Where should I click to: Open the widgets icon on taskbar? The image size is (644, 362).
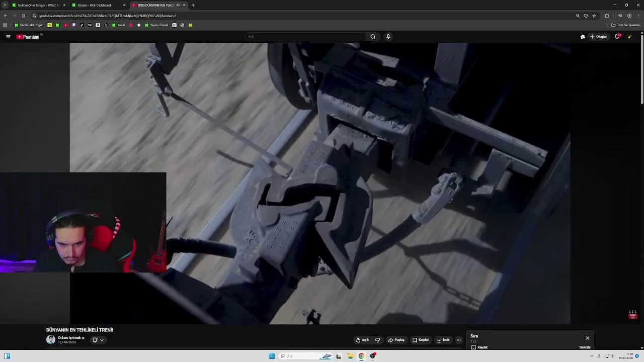(x=7, y=356)
